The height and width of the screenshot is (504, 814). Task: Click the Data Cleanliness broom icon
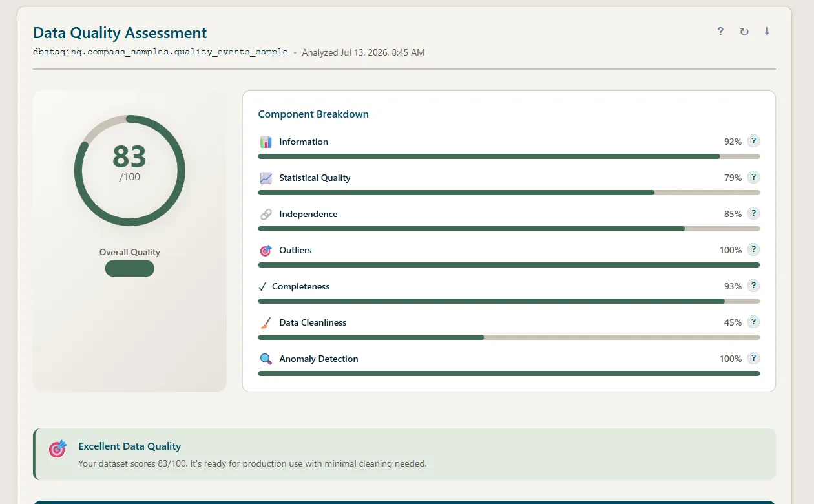click(266, 322)
